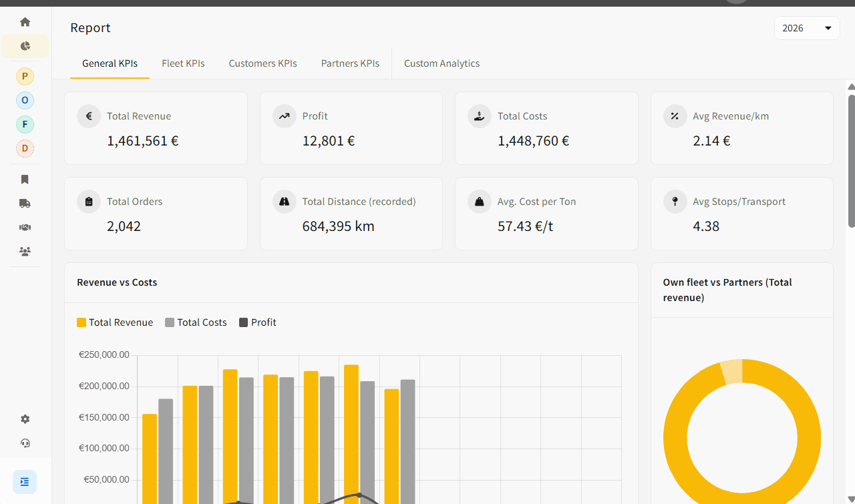Screen dimensions: 855x504
Task: Expand the sidebar with the indent button
Action: (x=25, y=482)
